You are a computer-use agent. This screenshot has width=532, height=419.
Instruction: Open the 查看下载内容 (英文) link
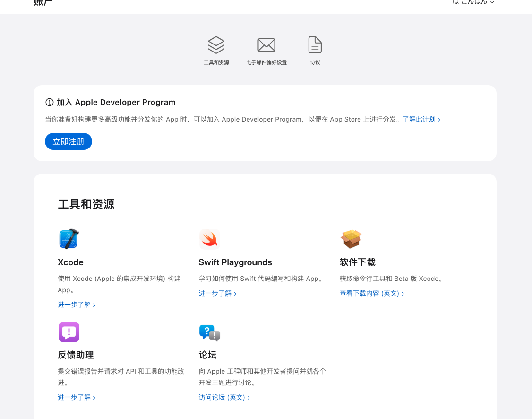click(x=369, y=293)
